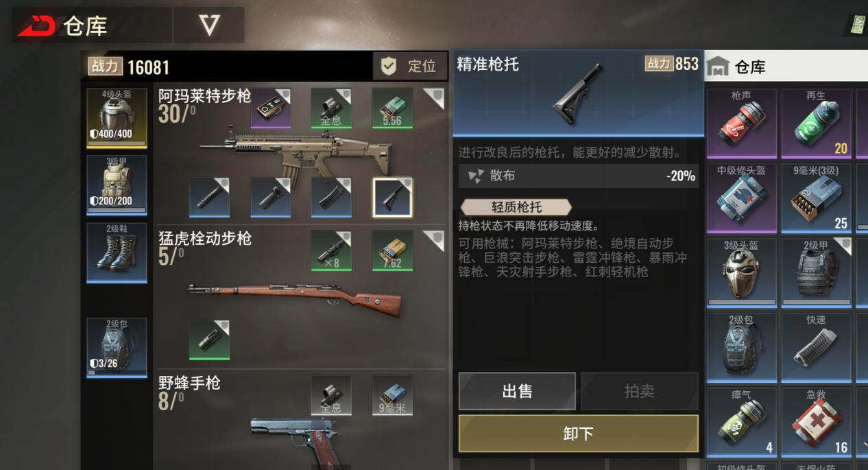Select the level 4 helmet equipment slot
This screenshot has width=868, height=470.
click(x=117, y=117)
